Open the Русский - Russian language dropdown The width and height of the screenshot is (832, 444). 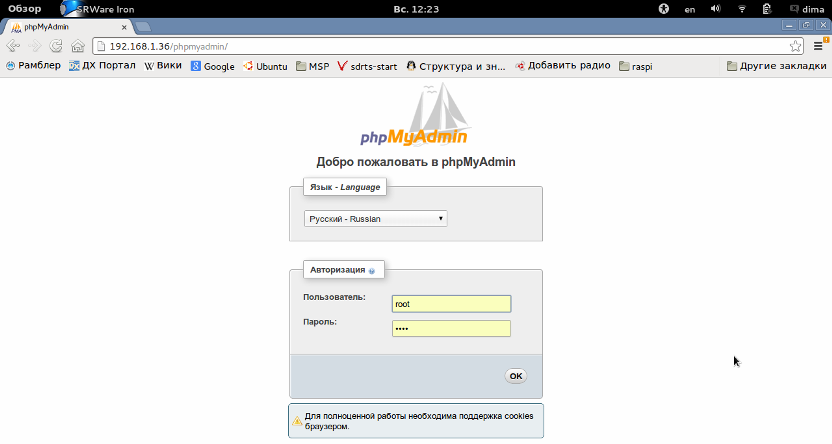[x=376, y=219]
